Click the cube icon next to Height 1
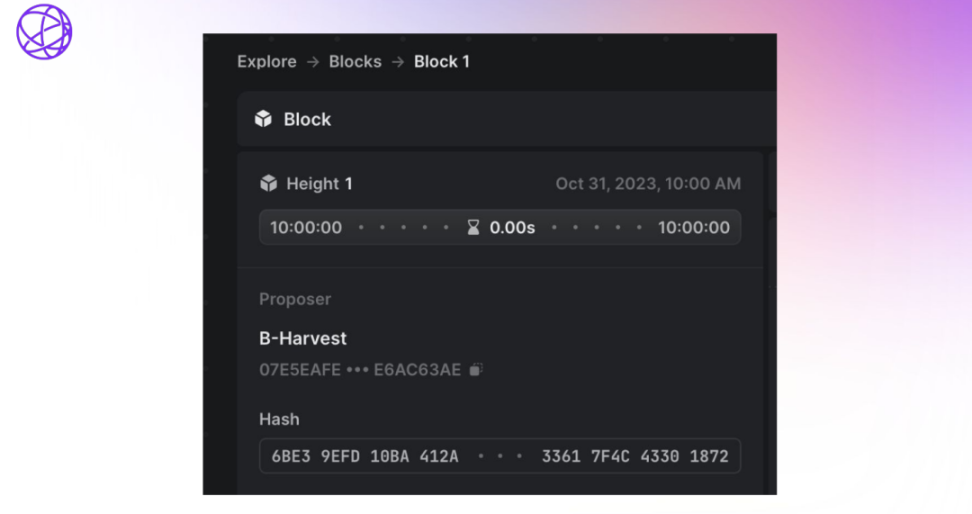This screenshot has height=514, width=972. 268,184
